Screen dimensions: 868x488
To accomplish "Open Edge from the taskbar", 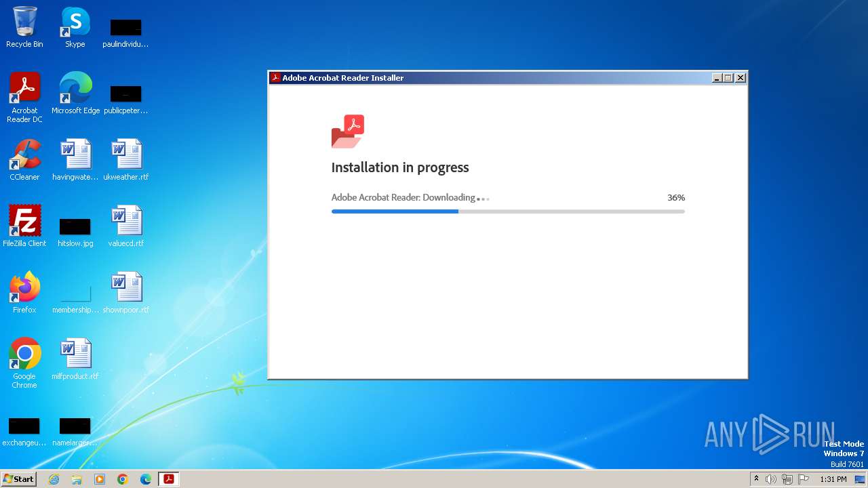I will tap(146, 479).
